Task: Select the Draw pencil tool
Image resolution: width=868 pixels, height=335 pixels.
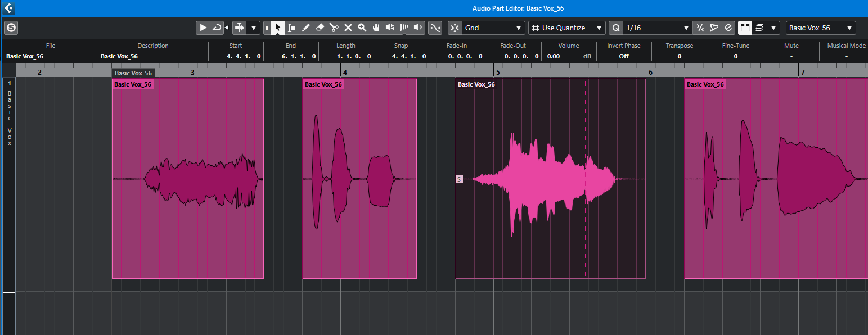Action: pyautogui.click(x=305, y=28)
